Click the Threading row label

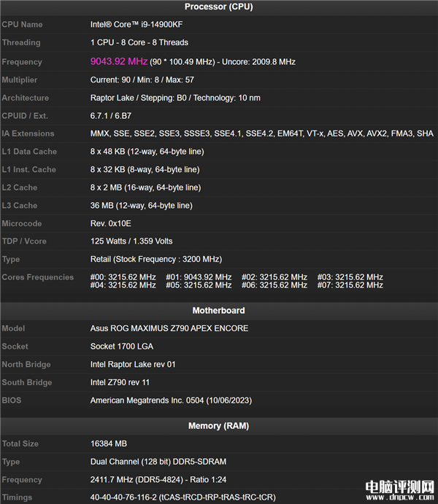[21, 42]
